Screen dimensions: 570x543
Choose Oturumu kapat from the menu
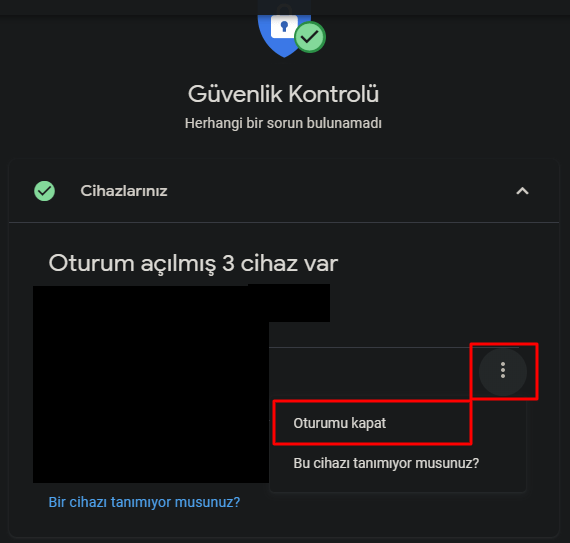click(340, 423)
